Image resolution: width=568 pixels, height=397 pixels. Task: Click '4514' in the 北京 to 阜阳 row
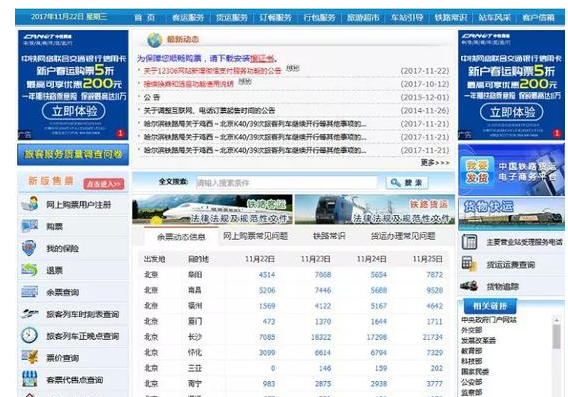tap(267, 275)
